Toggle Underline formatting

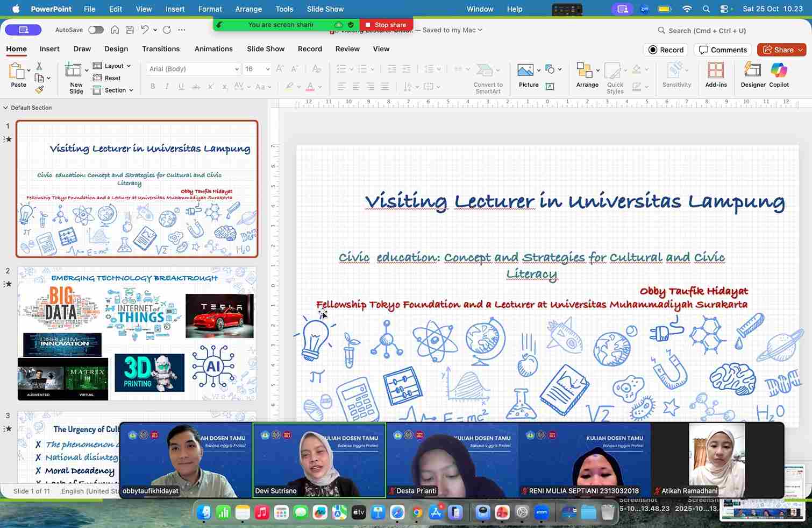[x=181, y=87]
